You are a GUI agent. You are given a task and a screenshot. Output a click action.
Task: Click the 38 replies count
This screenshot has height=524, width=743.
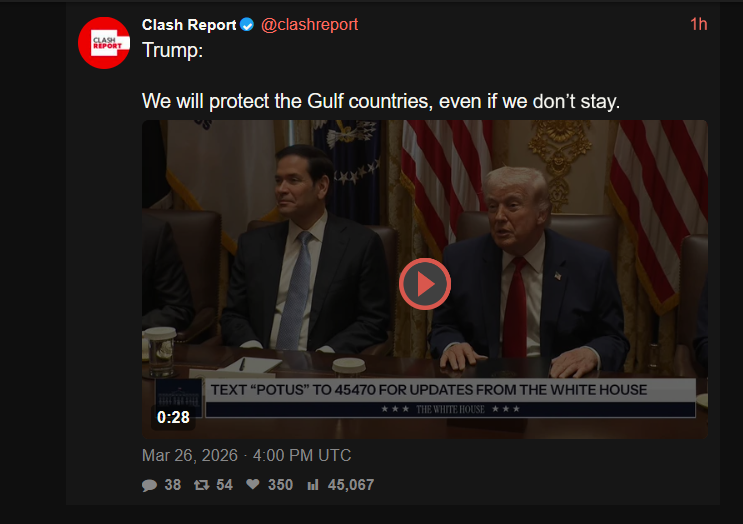pyautogui.click(x=172, y=485)
